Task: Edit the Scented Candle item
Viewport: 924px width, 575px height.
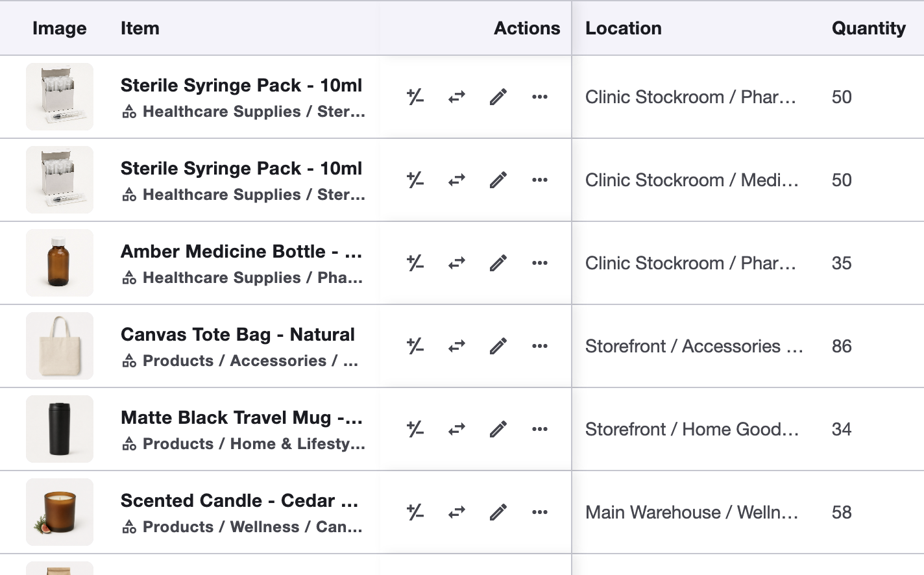Action: [x=498, y=512]
